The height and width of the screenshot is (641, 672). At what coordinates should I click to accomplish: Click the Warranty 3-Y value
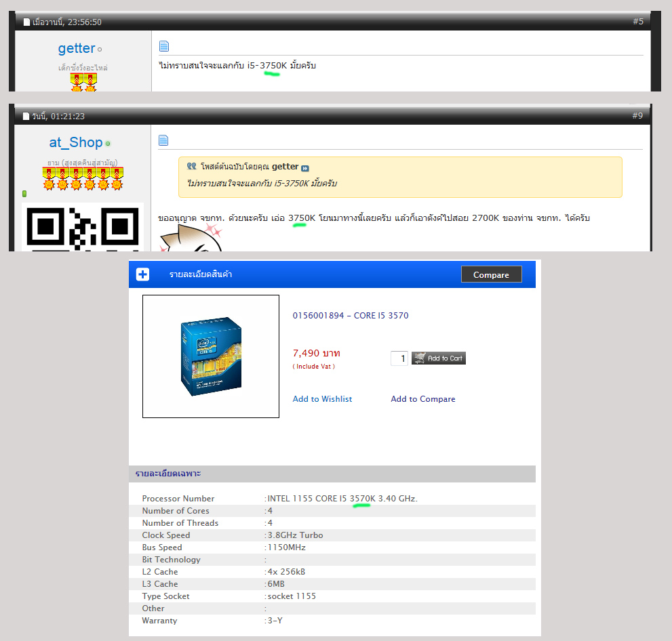tap(275, 621)
